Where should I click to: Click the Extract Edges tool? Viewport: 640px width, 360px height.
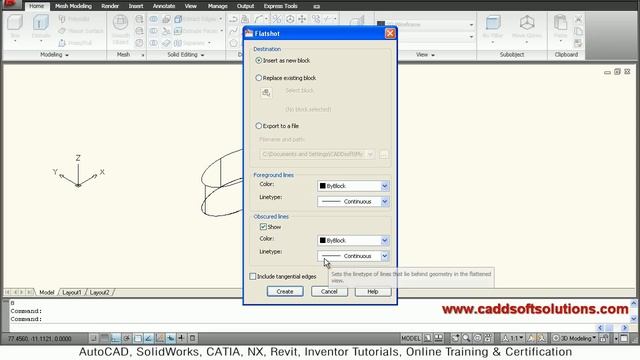click(198, 19)
